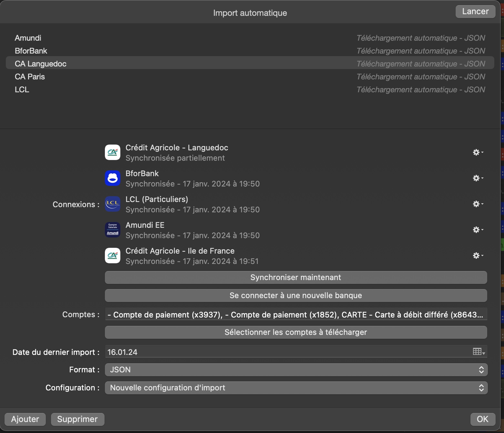Click the LCL Particuliers logo icon
The width and height of the screenshot is (504, 433).
113,204
